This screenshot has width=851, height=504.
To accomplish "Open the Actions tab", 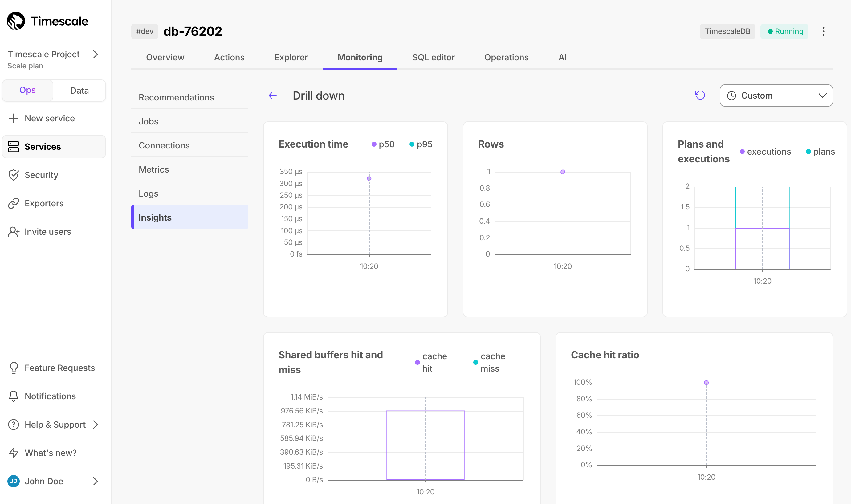I will [229, 57].
